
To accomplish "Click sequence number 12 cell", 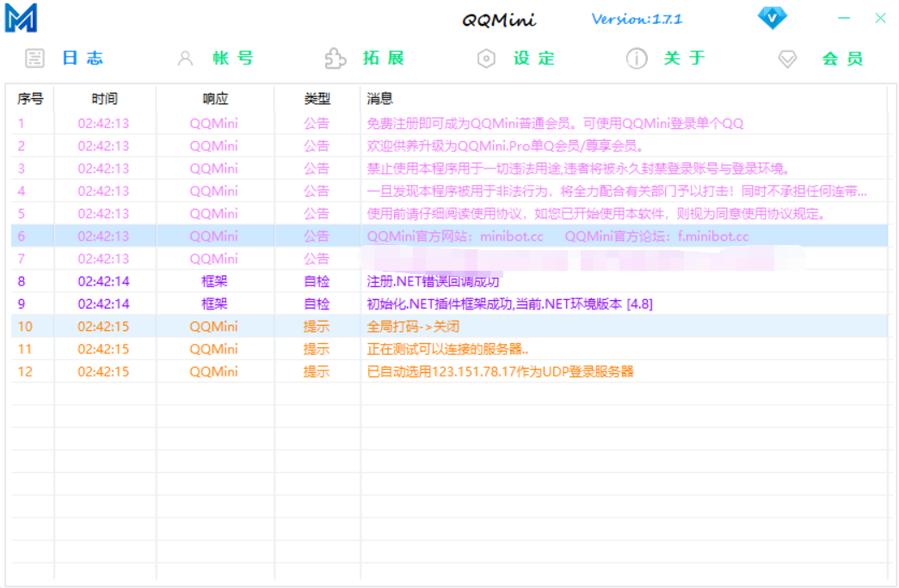I will click(x=25, y=371).
